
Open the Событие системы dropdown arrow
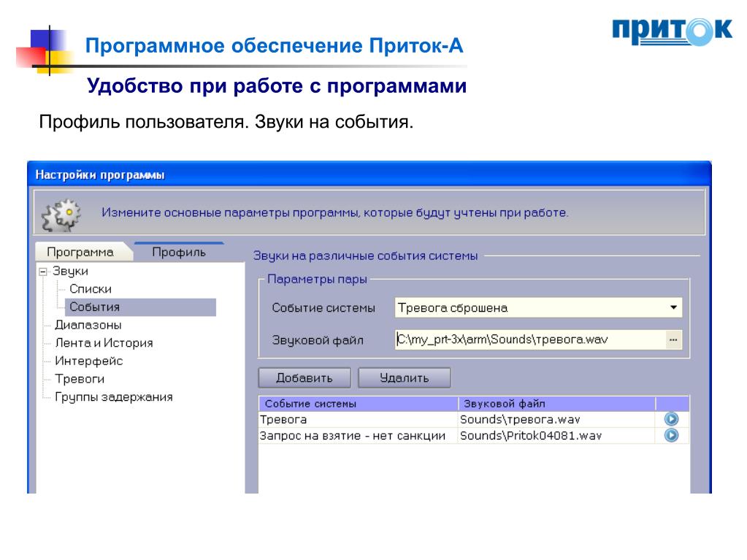click(673, 307)
